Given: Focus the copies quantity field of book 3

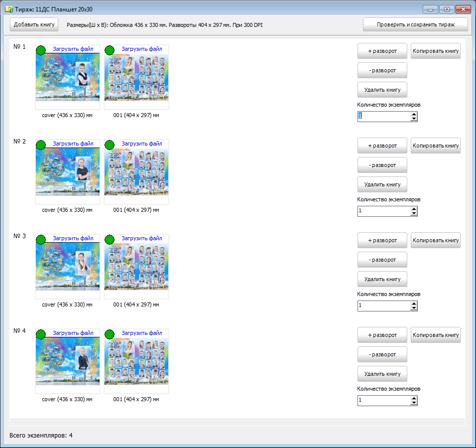Looking at the screenshot, I should tap(383, 305).
